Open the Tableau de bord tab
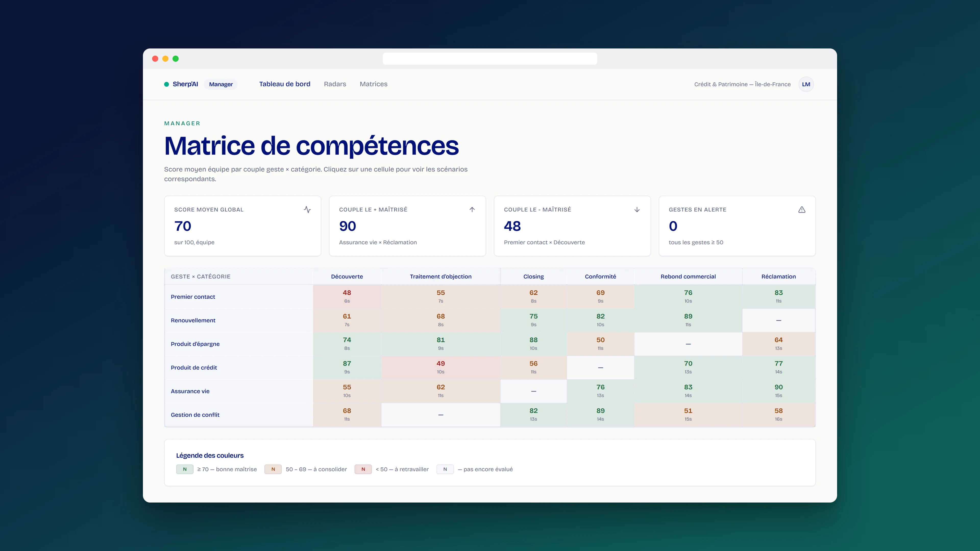 (x=285, y=84)
